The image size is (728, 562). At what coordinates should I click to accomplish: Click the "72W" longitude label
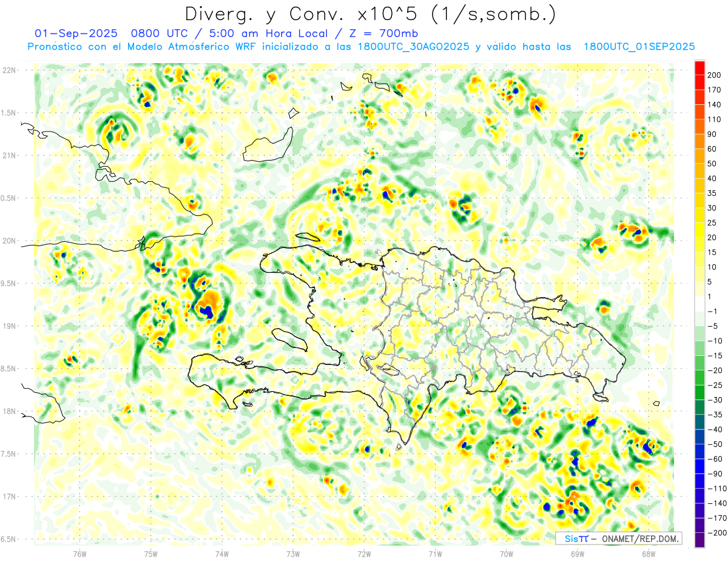coord(364,554)
